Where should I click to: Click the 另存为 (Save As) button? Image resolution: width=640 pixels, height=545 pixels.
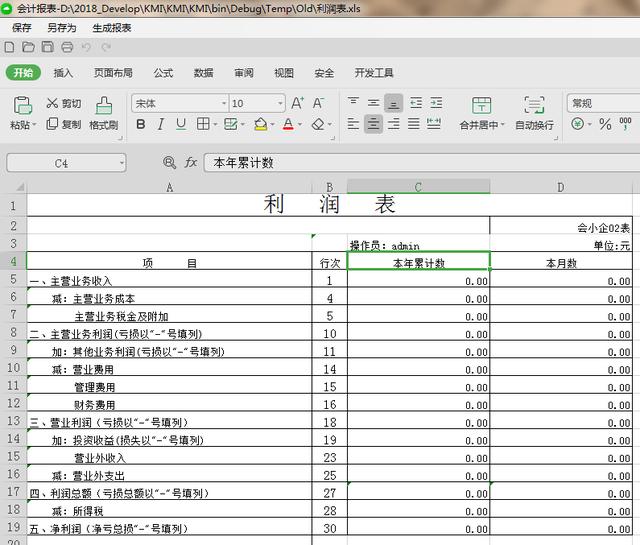coord(62,28)
